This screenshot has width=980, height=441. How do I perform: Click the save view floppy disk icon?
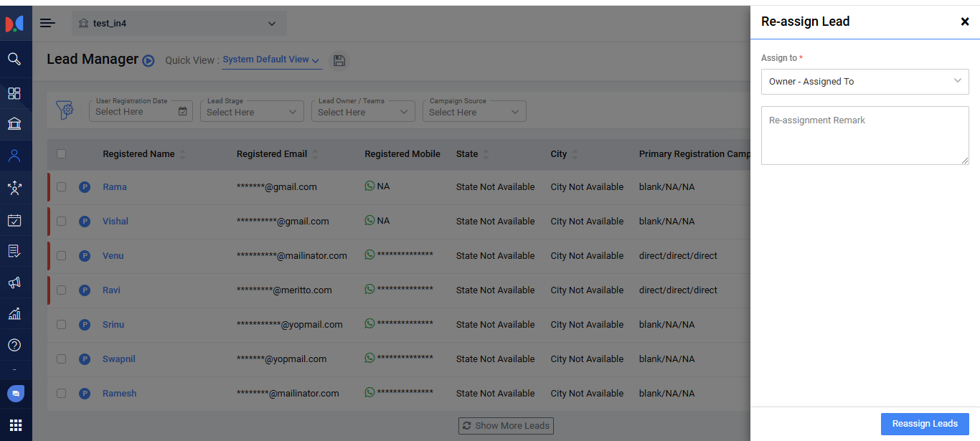tap(339, 61)
